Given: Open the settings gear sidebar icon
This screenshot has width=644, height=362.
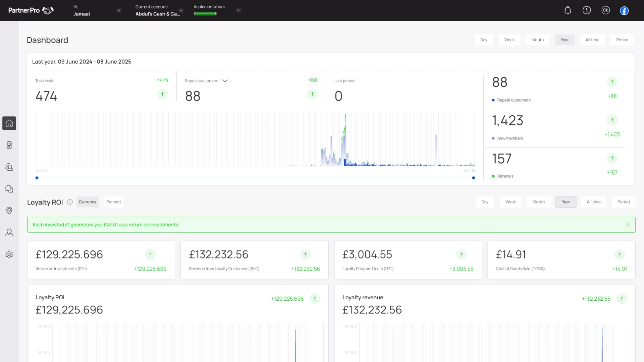Looking at the screenshot, I should click(x=9, y=254).
